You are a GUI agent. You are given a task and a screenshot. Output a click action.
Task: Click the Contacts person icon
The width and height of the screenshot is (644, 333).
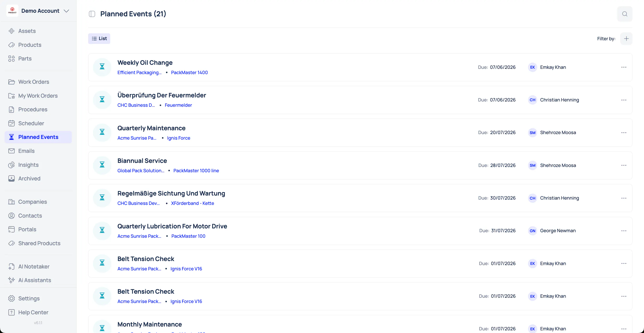click(11, 216)
